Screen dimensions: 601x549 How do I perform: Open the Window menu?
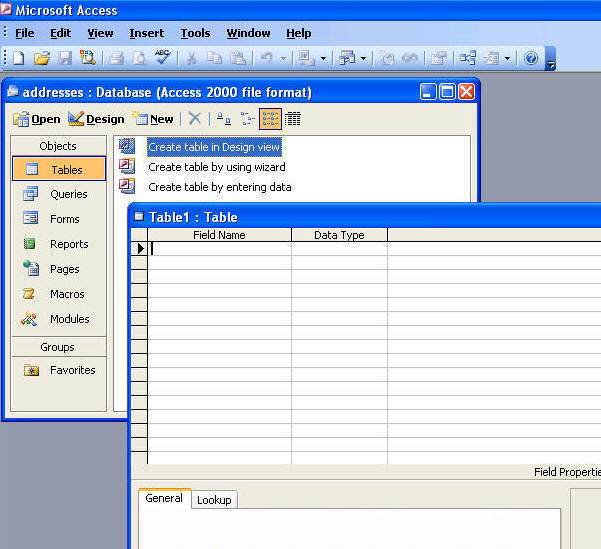pyautogui.click(x=248, y=33)
